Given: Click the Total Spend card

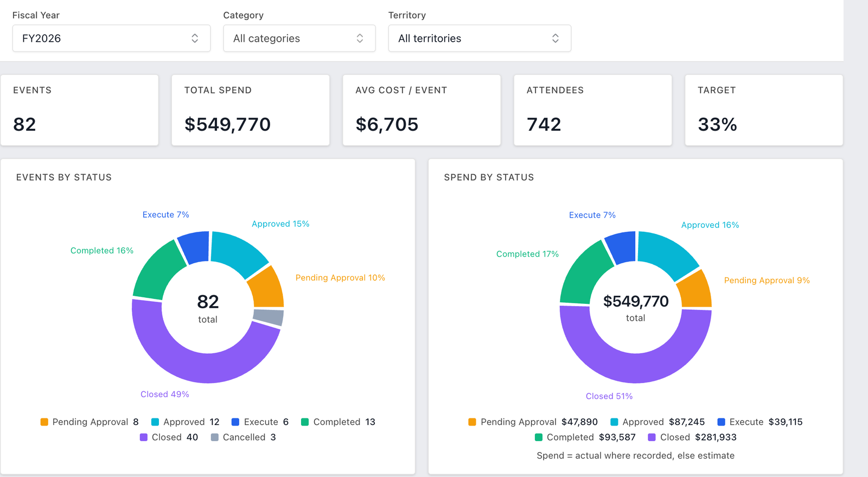Looking at the screenshot, I should (251, 110).
